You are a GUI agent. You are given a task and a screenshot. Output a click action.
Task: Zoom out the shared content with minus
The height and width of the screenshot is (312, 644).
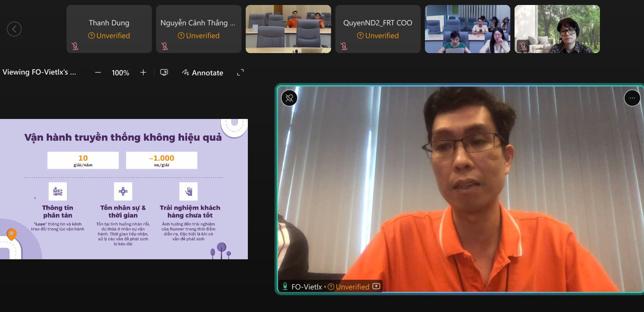tap(98, 73)
